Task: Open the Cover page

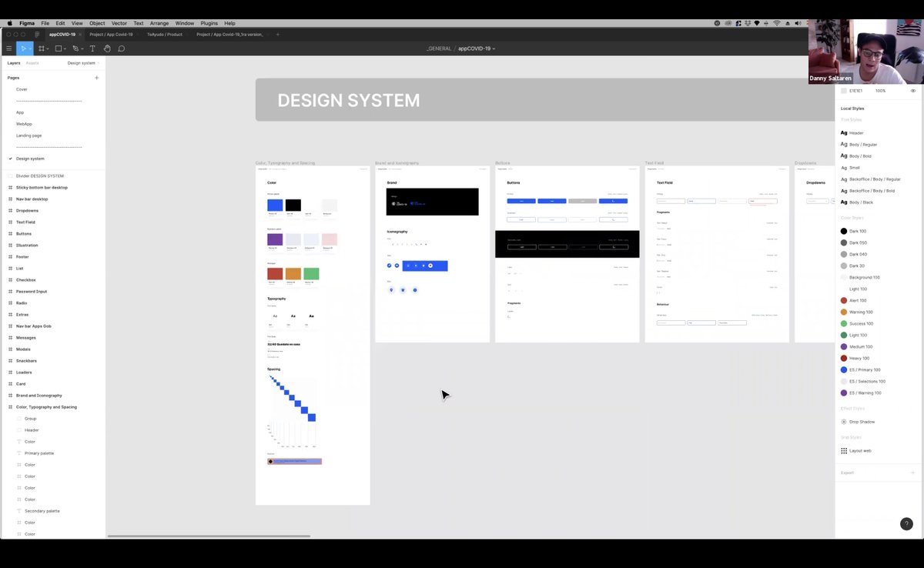Action: click(22, 89)
